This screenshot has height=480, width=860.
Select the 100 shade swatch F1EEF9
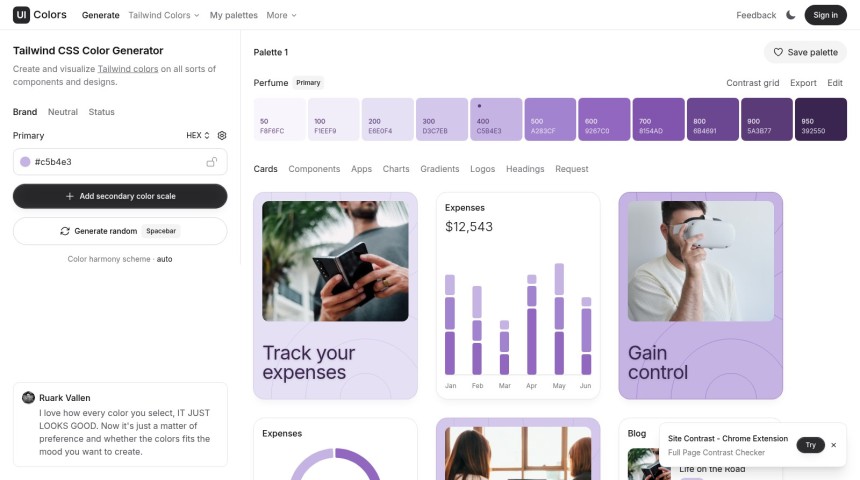333,120
